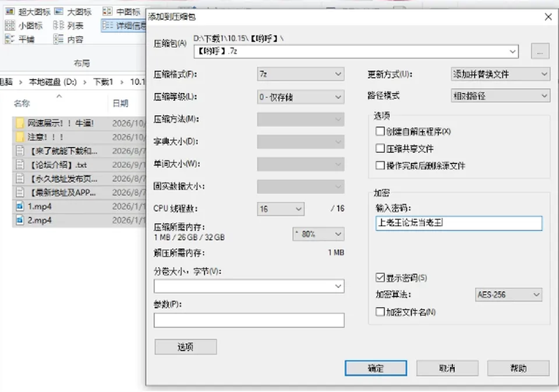Expand the 加密算法 AES-256 dropdown

coord(508,294)
